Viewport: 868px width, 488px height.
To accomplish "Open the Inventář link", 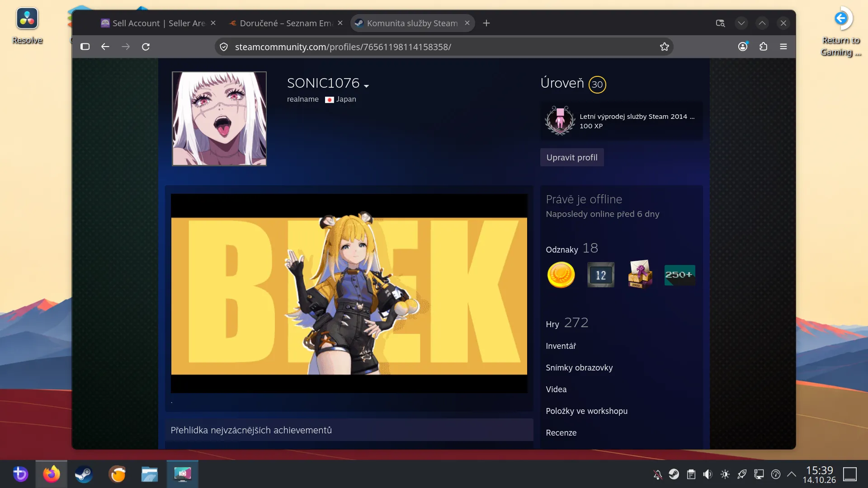I will [561, 346].
